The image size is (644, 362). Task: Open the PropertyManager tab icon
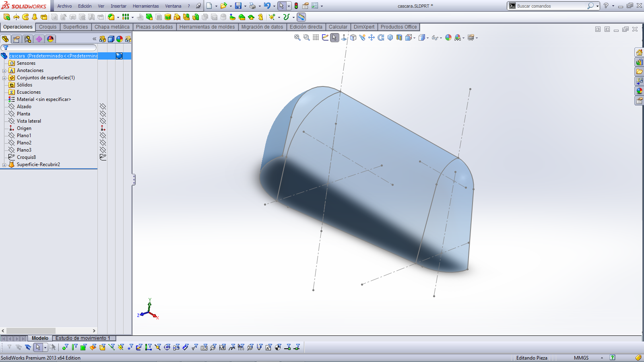point(16,39)
